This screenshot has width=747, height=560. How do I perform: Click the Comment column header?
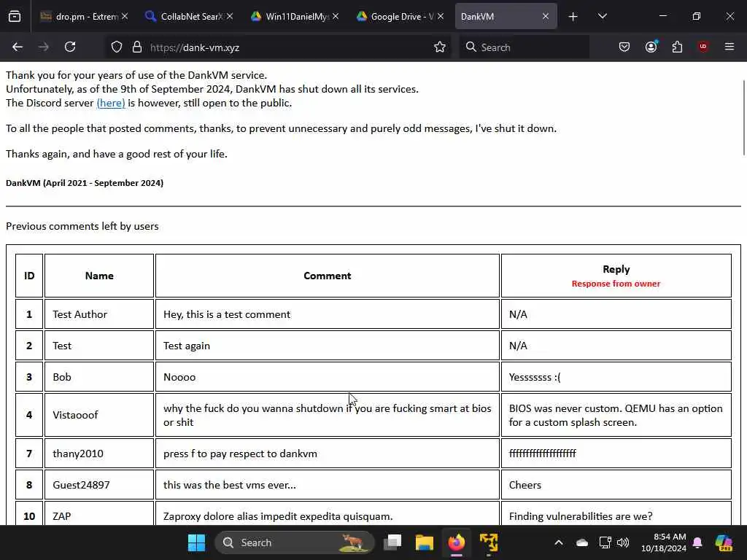click(x=328, y=276)
